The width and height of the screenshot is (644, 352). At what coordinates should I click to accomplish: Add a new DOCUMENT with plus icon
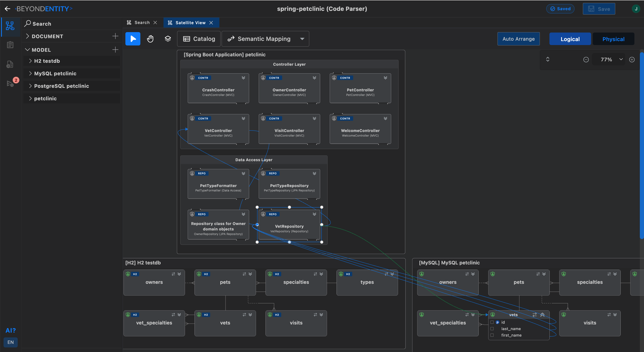[x=115, y=36]
